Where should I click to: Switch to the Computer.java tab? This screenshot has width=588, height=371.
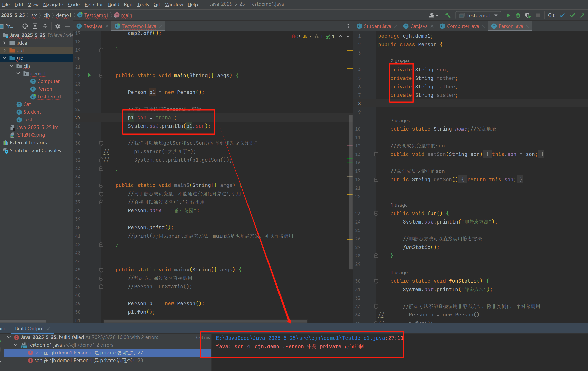pos(462,26)
